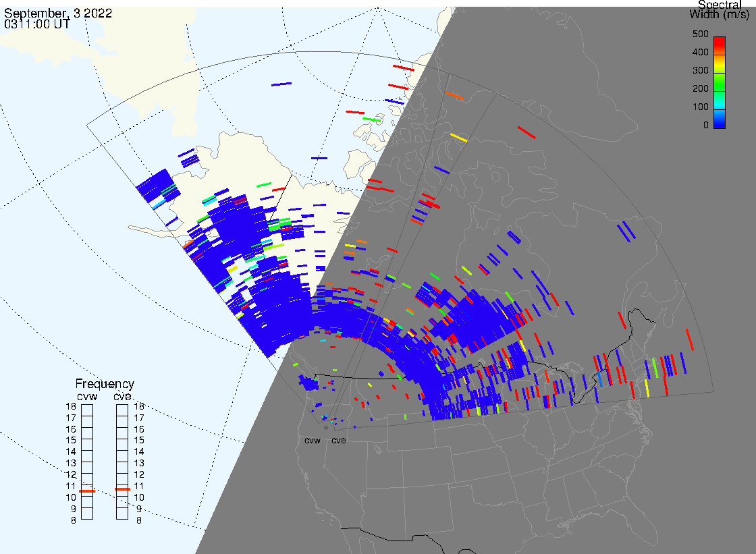Click the red marker on cve frequency bar
This screenshot has width=756, height=554.
tap(122, 489)
